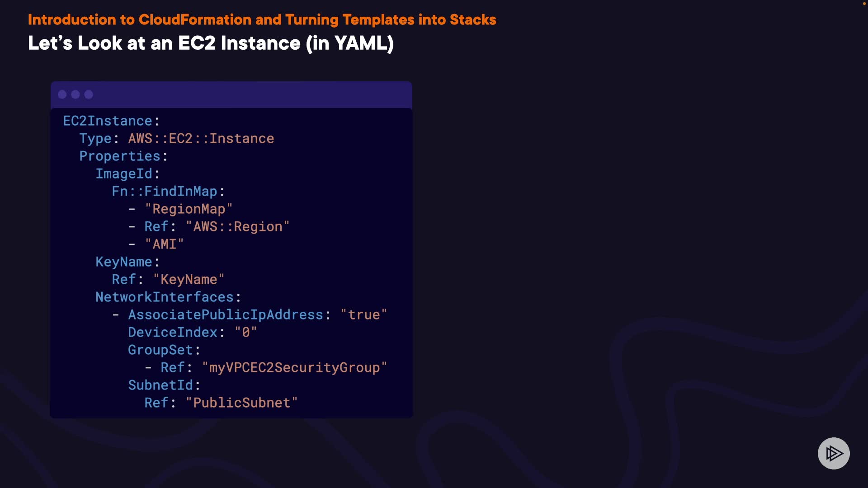Click the middle dot in code window header
868x488 pixels.
tap(75, 94)
